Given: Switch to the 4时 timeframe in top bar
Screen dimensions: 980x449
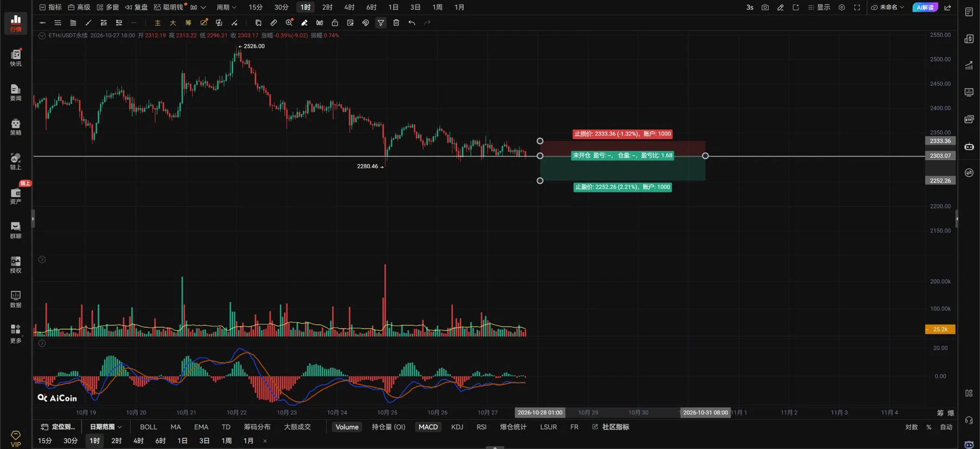Looking at the screenshot, I should [349, 8].
